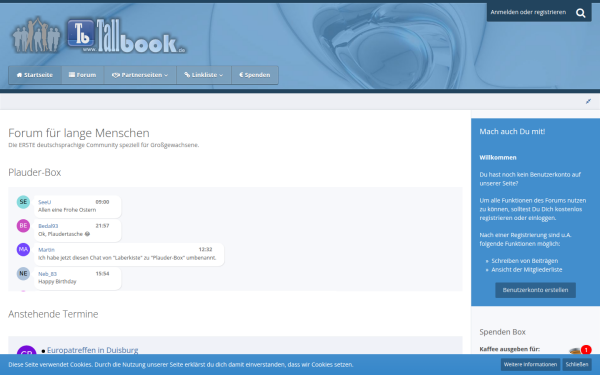Click the 'Kaffee ausgeben für:' label
Screen dimensions: 600x375
coord(510,349)
